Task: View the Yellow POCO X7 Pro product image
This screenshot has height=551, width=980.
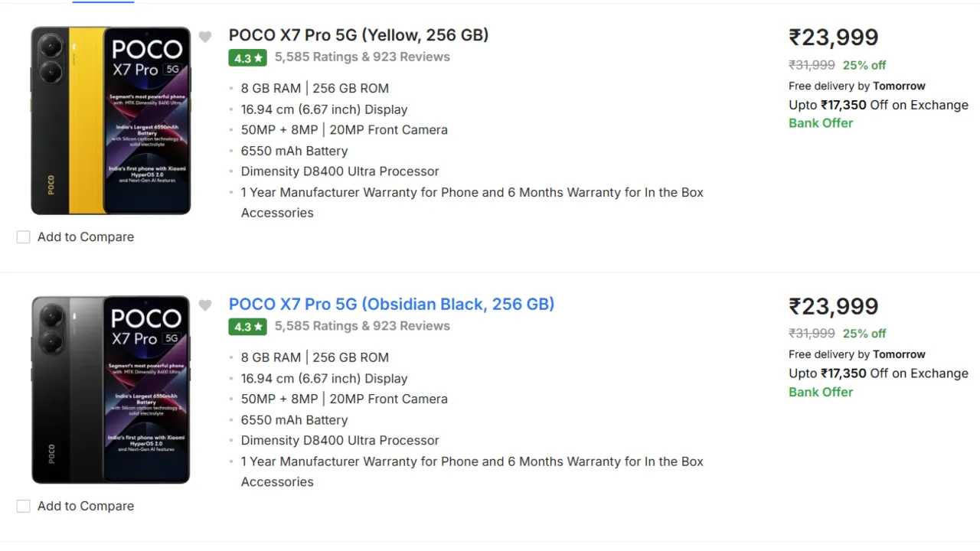Action: point(111,121)
